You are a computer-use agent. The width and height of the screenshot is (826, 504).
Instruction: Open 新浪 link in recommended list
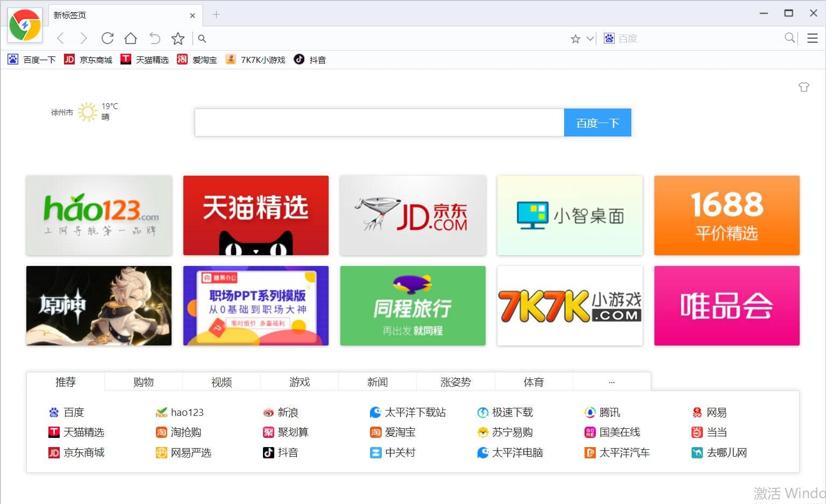click(281, 412)
